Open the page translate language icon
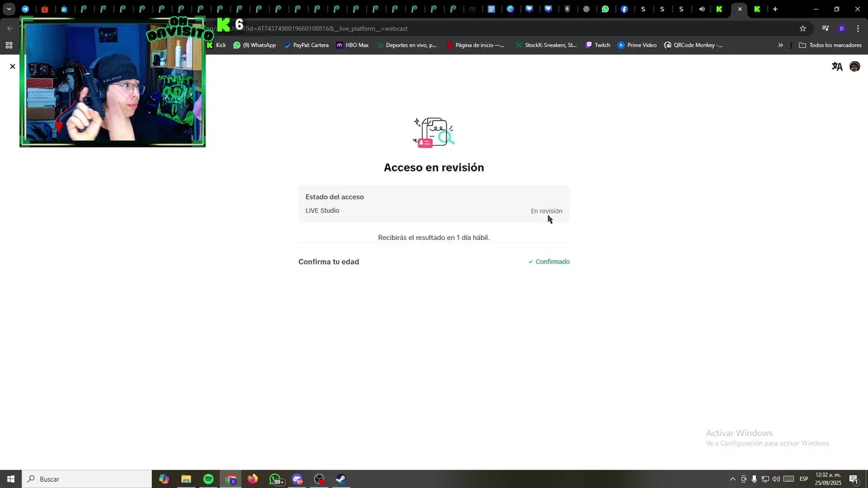 pyautogui.click(x=837, y=66)
